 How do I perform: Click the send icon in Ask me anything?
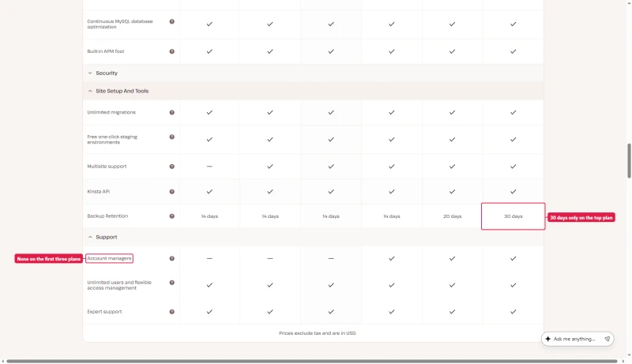tap(607, 339)
